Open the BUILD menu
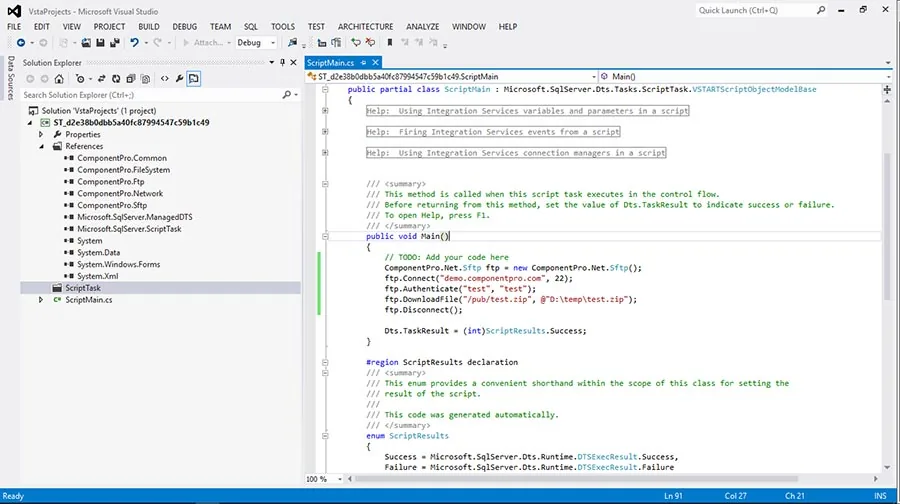Screen dimensions: 900x504 pos(149,26)
